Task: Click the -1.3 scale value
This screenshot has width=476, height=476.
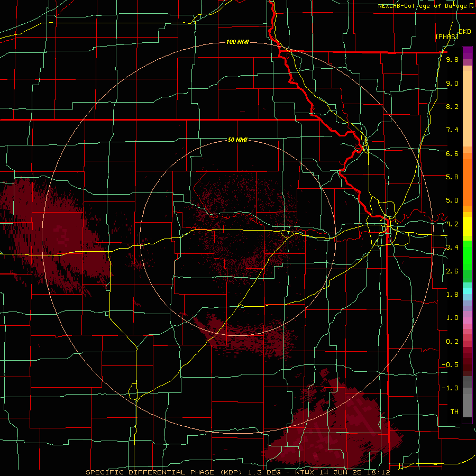Action: pos(451,388)
